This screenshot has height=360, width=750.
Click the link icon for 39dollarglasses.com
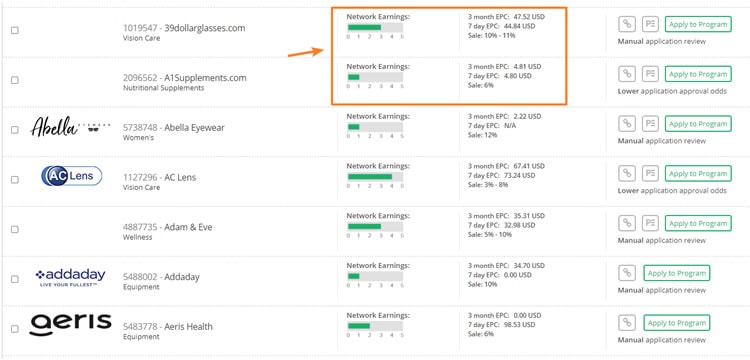click(627, 24)
